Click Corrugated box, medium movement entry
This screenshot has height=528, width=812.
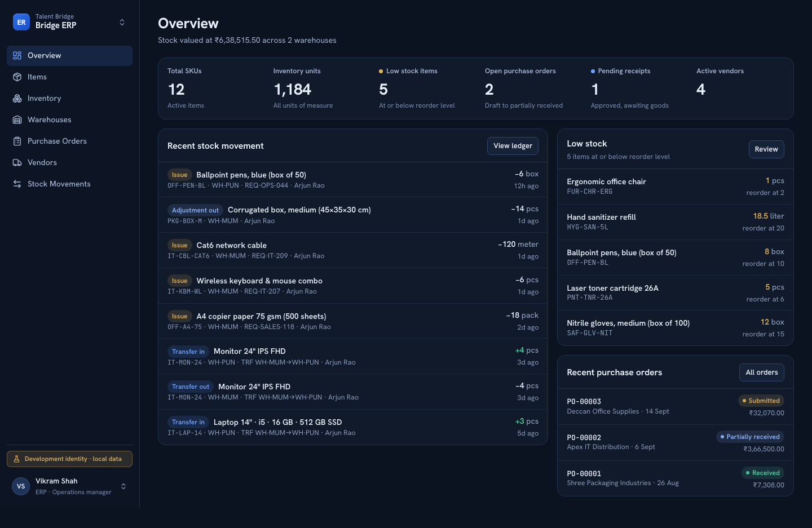[353, 215]
